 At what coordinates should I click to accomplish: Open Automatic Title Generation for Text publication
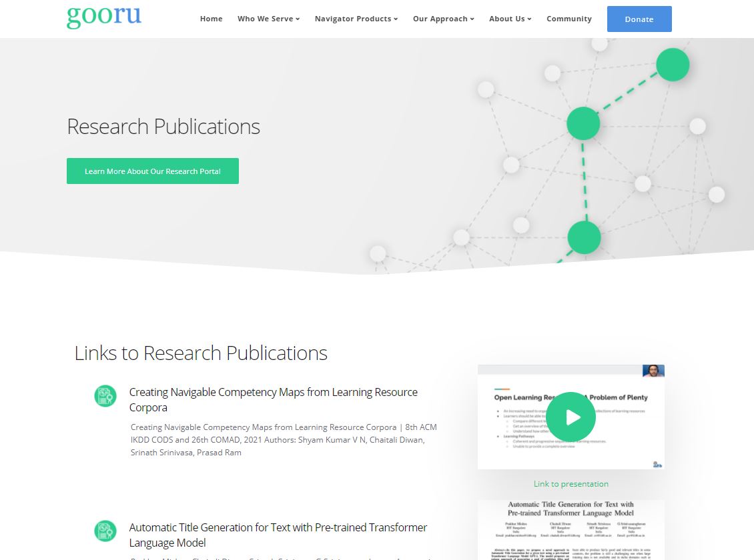278,535
